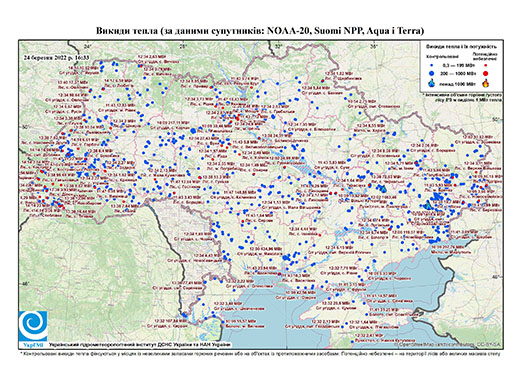Click the 28° longitude label at top
520x368 pixels.
(182, 46)
